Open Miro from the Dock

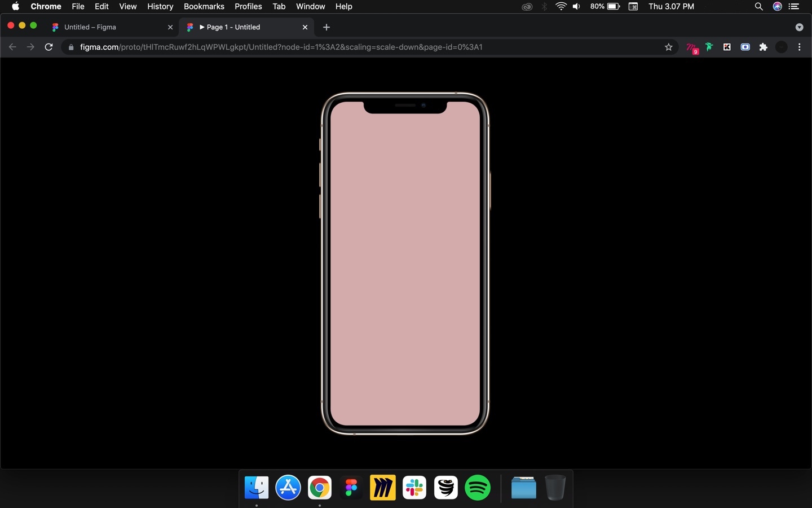point(383,488)
